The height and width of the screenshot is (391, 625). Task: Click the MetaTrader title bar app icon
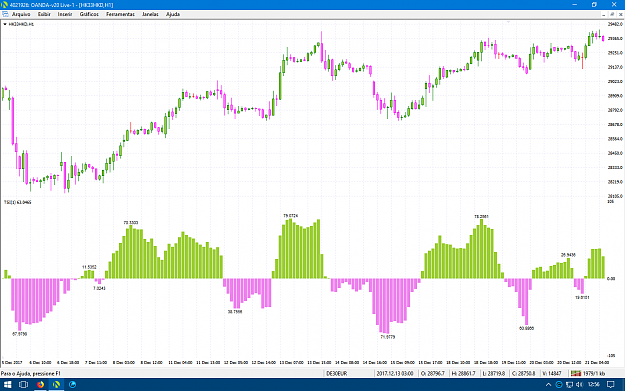tap(4, 5)
